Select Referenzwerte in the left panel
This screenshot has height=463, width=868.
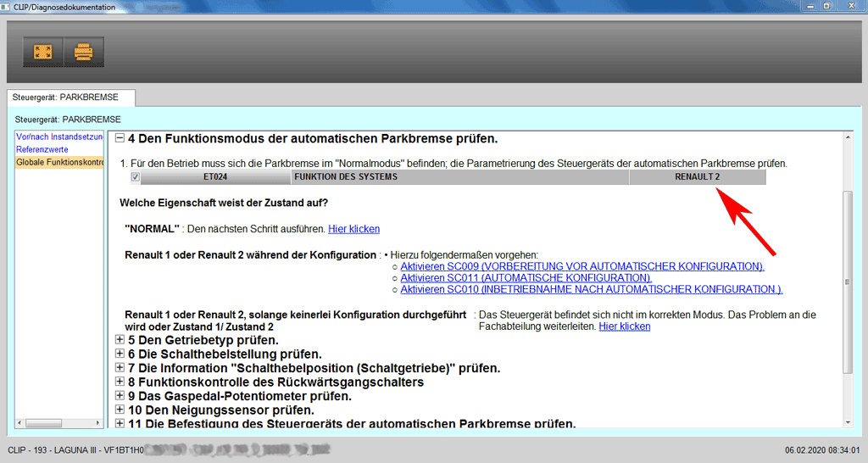(x=42, y=149)
